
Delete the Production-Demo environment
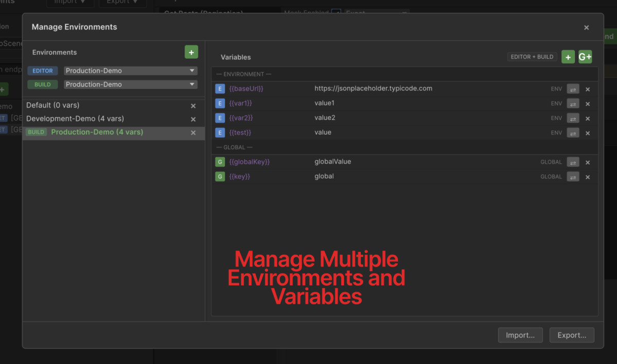pos(193,133)
